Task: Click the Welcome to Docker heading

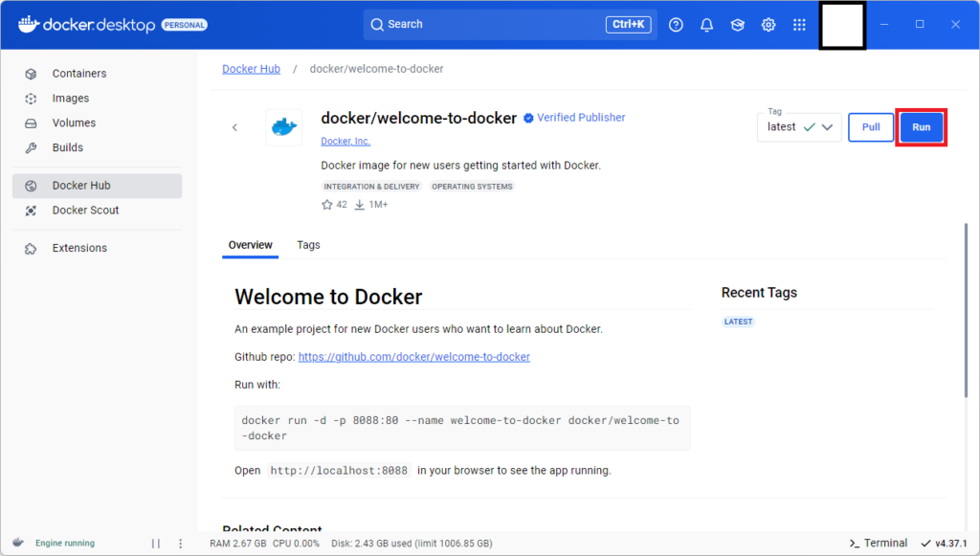Action: point(329,297)
